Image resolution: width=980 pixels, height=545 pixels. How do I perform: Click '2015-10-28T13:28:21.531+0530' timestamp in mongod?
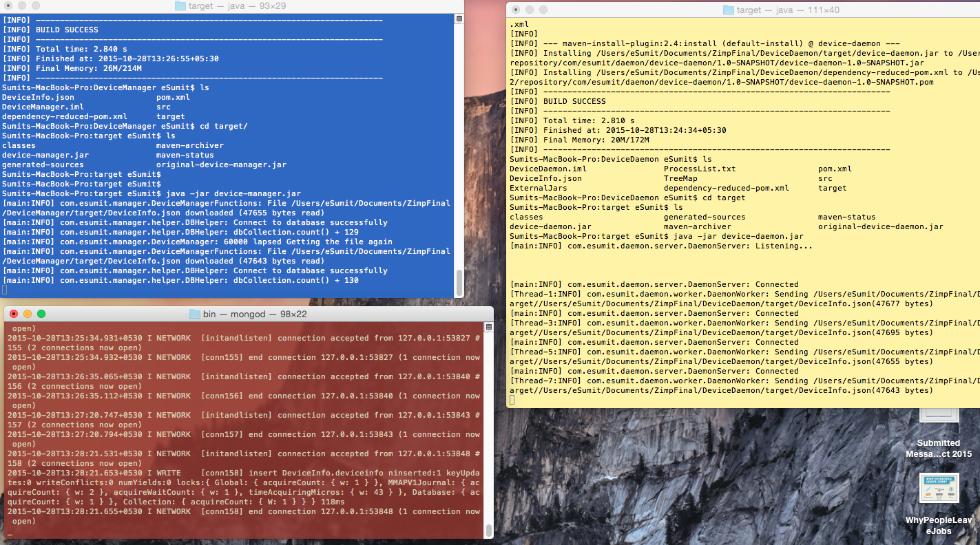[74, 453]
